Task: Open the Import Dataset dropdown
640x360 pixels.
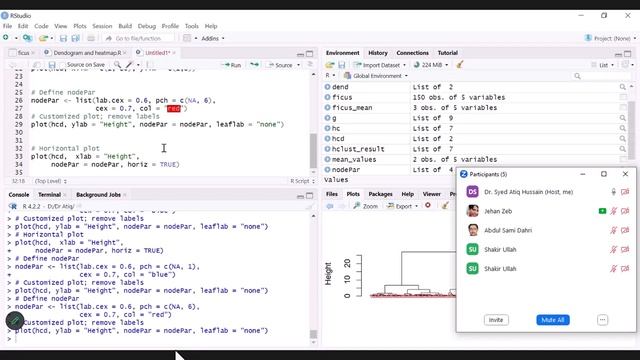Action: coord(380,65)
